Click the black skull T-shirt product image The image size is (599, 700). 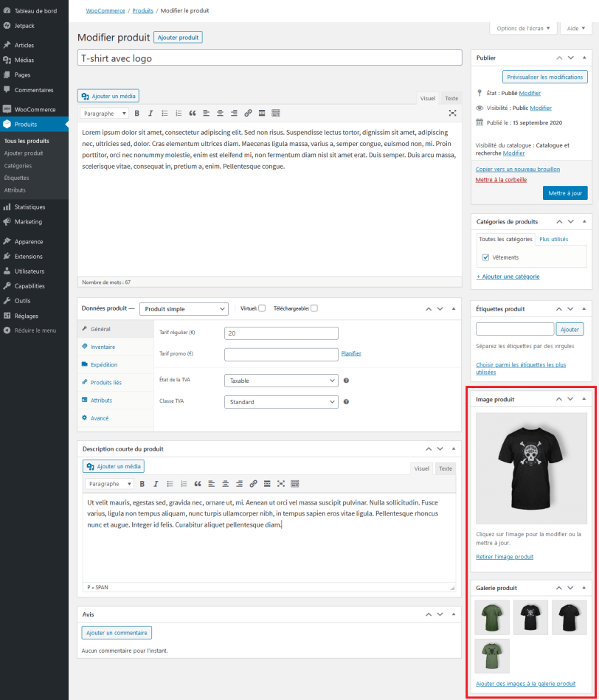[x=531, y=468]
